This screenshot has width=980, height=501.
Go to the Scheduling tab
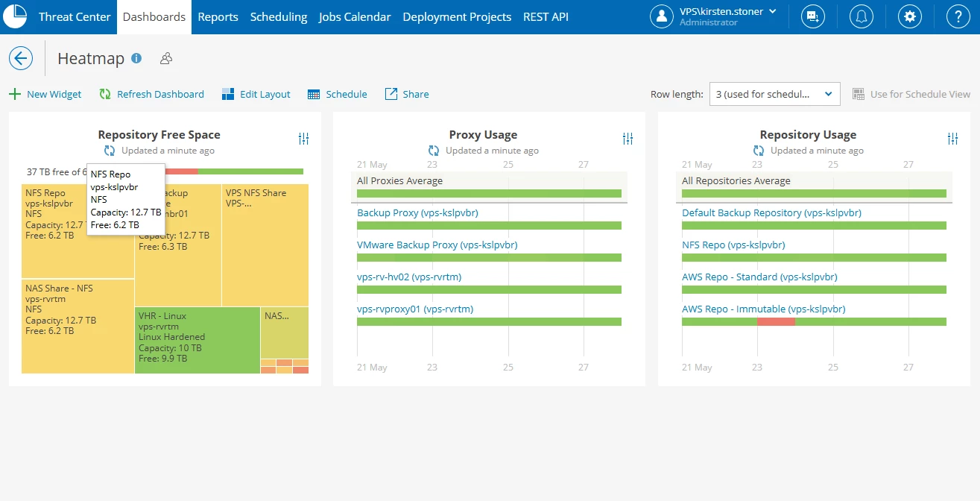pyautogui.click(x=279, y=16)
